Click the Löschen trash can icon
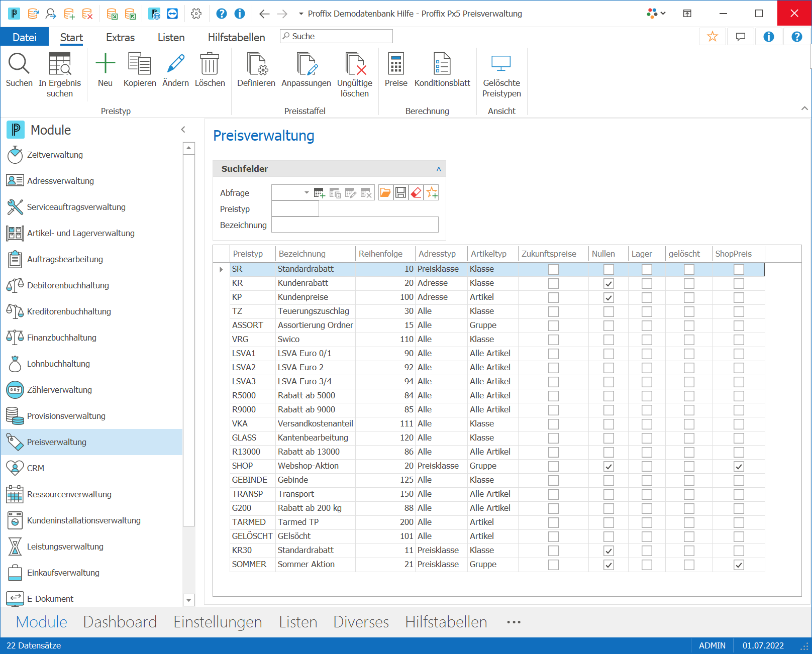The width and height of the screenshot is (812, 654). click(x=210, y=64)
